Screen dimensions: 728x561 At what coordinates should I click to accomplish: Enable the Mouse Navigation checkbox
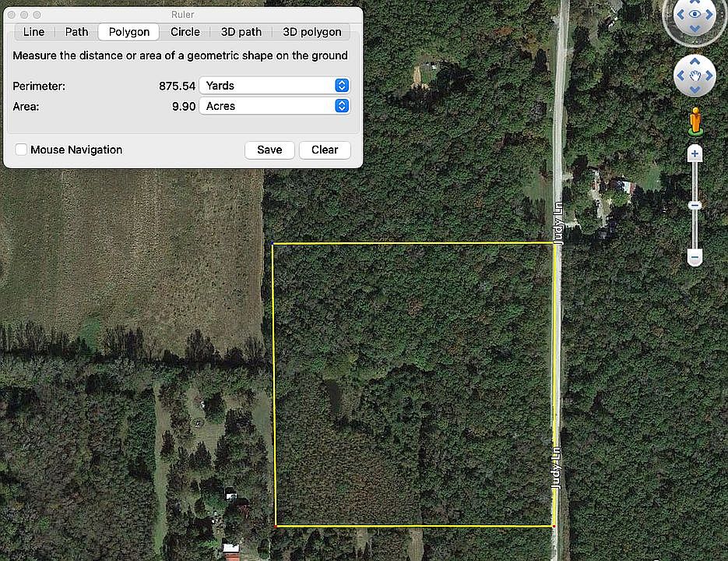click(21, 150)
